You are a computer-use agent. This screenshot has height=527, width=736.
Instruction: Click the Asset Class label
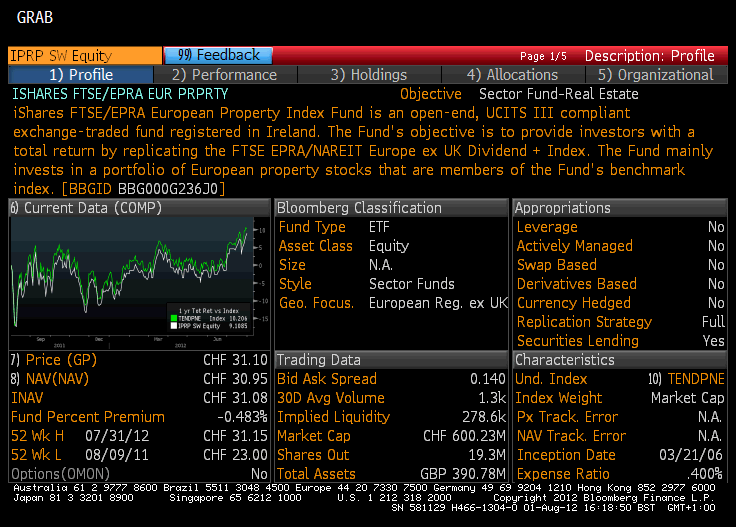(315, 246)
